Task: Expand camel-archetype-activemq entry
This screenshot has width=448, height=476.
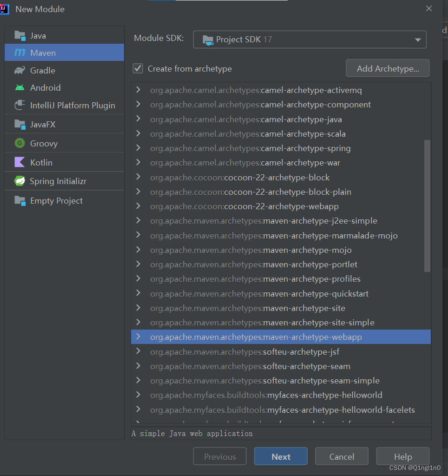Action: (x=138, y=90)
